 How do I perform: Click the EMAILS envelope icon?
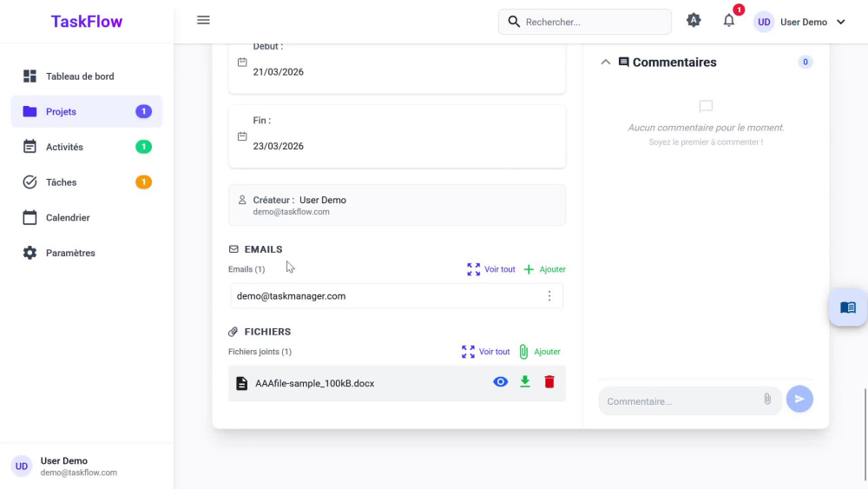(233, 249)
